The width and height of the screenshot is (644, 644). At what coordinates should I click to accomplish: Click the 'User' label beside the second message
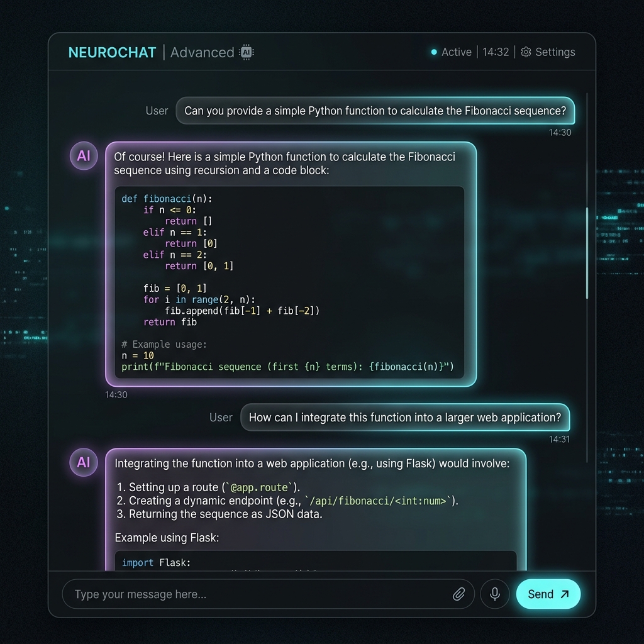[x=221, y=418]
